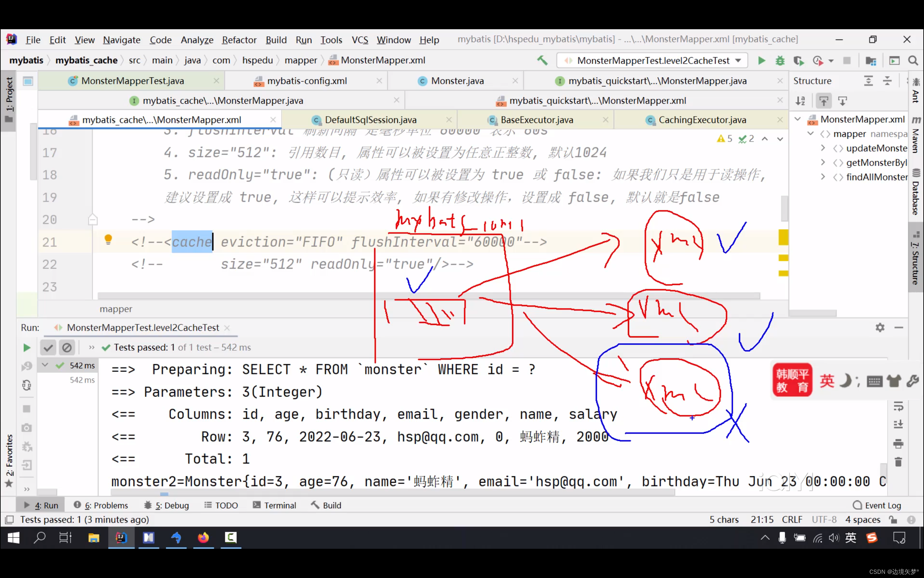Print console output icon
This screenshot has width=924, height=578.
coord(898,443)
